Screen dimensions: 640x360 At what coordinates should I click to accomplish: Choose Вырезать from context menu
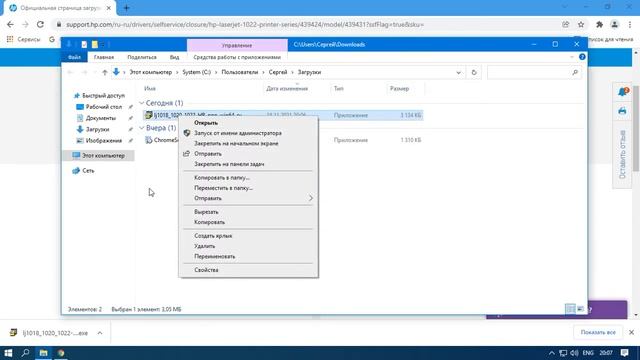(248, 212)
